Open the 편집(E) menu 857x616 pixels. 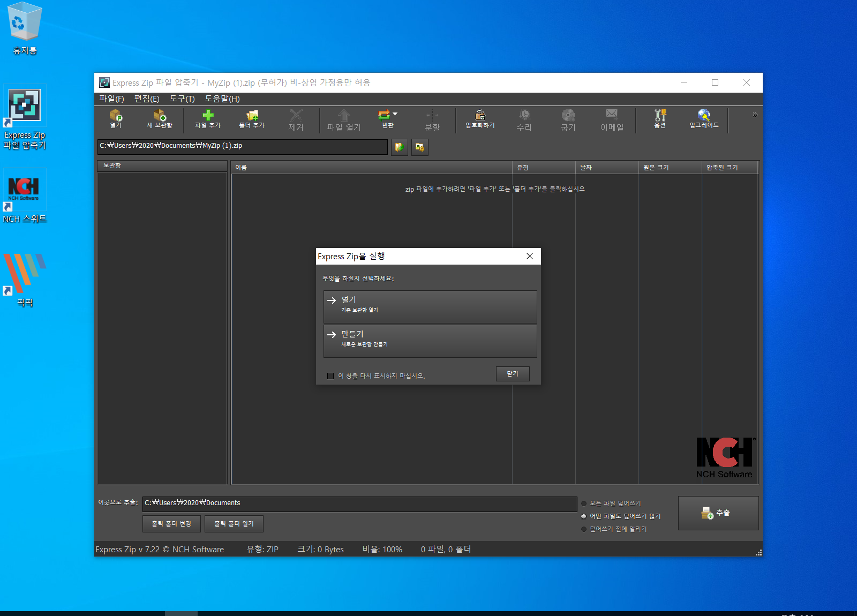[x=147, y=99]
